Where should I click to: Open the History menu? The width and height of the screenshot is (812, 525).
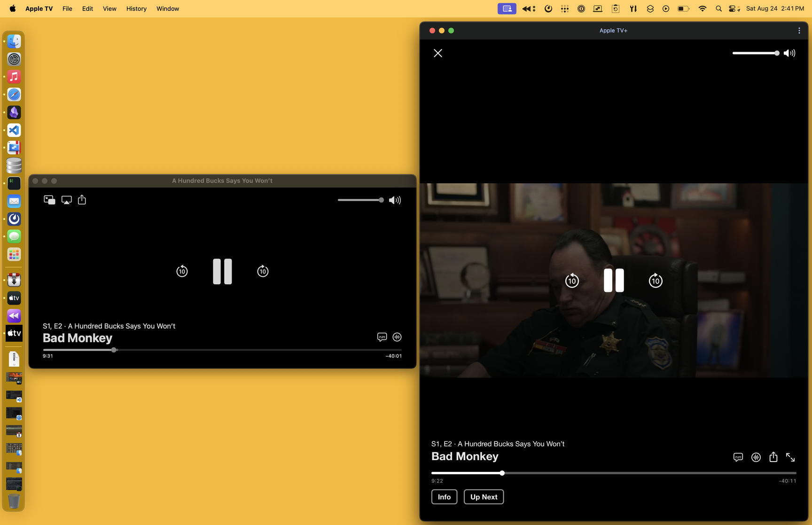click(136, 8)
